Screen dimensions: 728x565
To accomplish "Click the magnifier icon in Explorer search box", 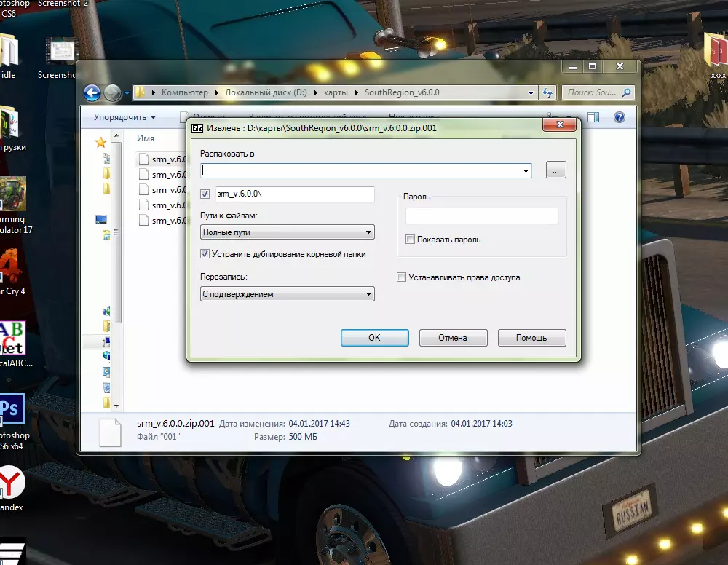I will click(x=626, y=92).
